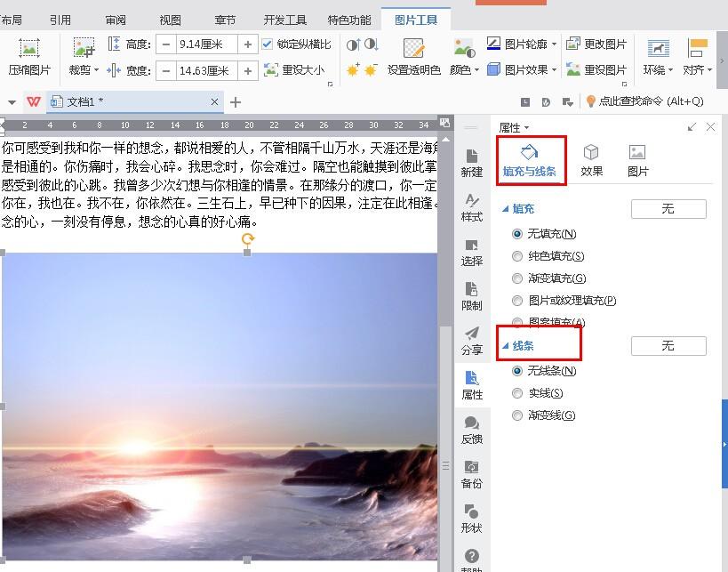728x572 pixels.
Task: Open 限制 restriction sidebar icon
Action: [472, 296]
